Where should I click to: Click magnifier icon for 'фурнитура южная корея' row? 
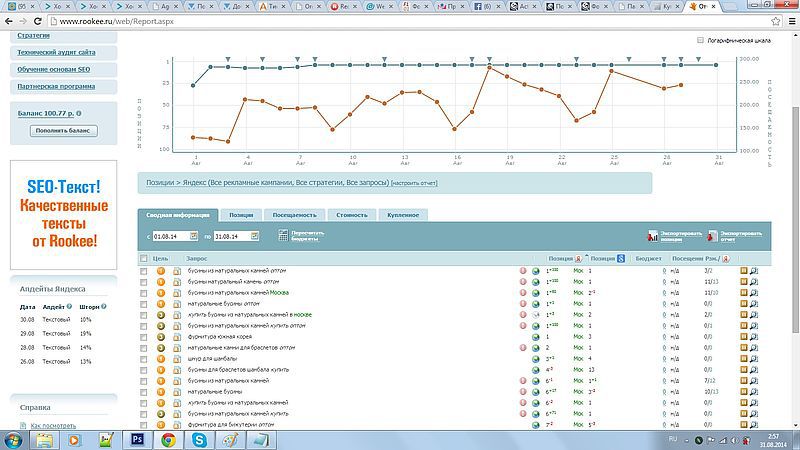point(755,336)
